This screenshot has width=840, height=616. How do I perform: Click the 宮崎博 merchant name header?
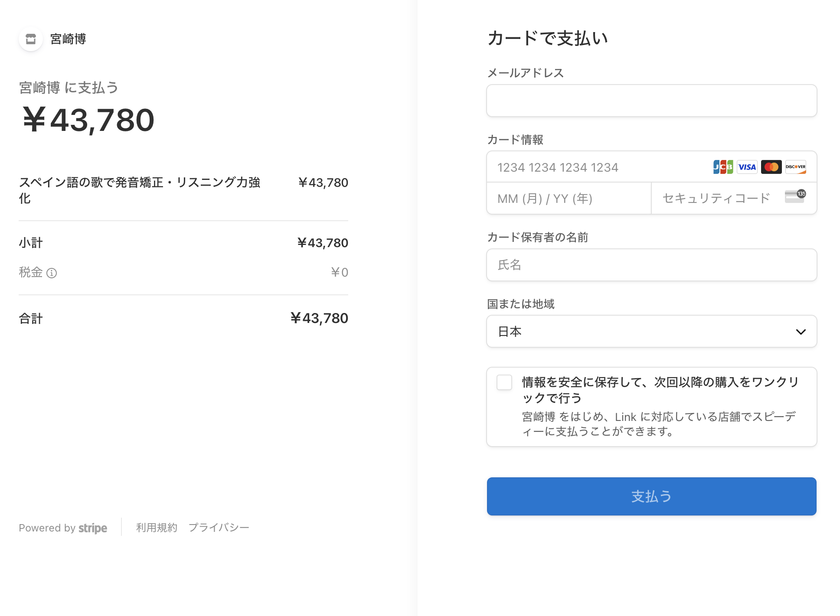[x=68, y=39]
